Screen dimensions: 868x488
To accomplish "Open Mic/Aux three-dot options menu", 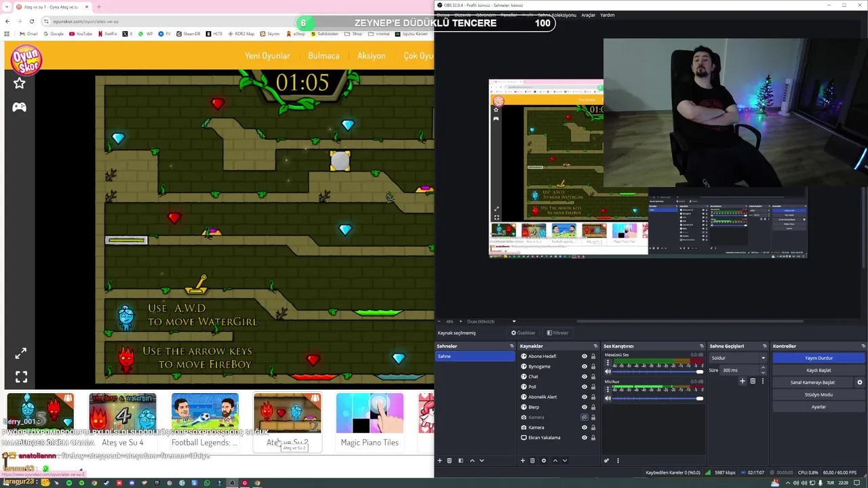I will 608,389.
